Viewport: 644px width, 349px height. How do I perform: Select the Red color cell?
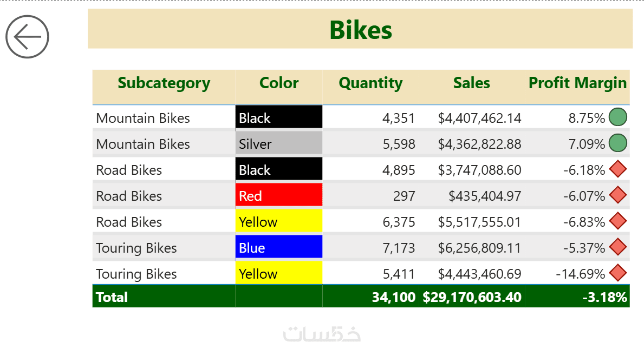(279, 196)
